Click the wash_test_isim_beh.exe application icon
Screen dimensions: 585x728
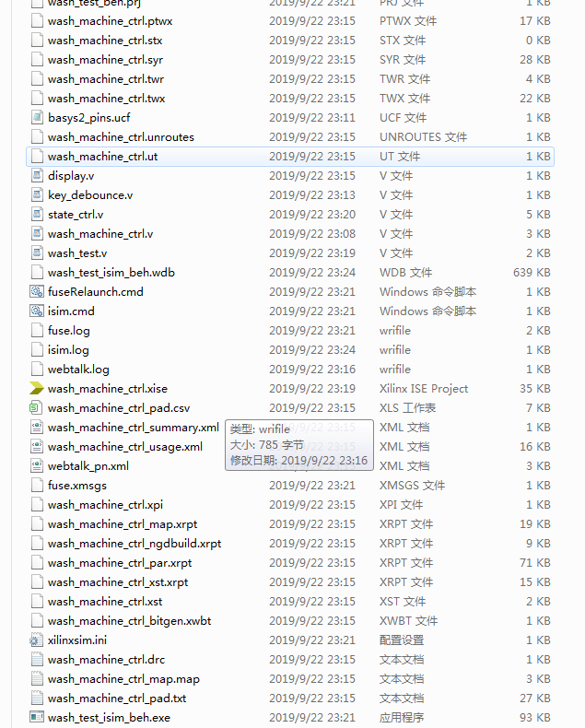click(37, 718)
